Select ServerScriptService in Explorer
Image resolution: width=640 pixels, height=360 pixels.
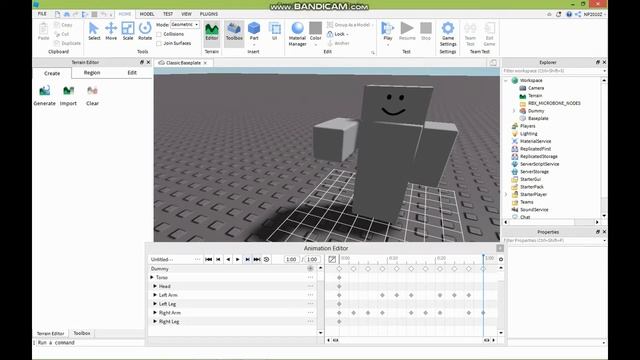(539, 164)
